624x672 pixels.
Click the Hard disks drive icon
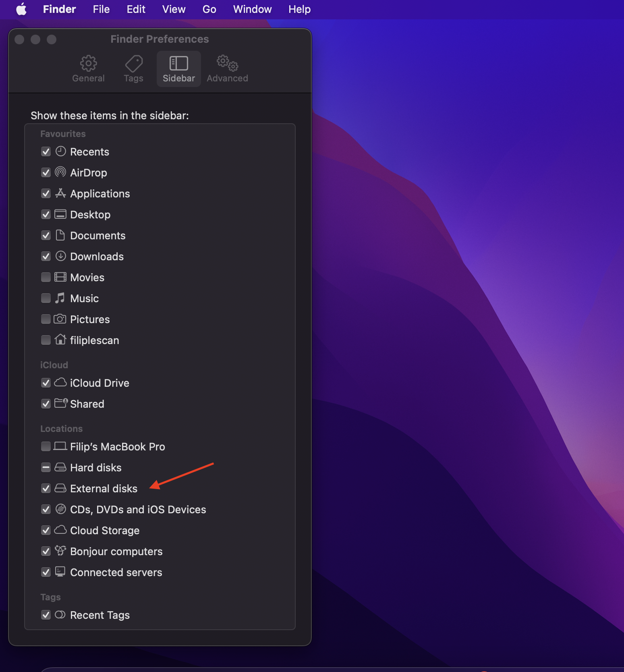60,467
